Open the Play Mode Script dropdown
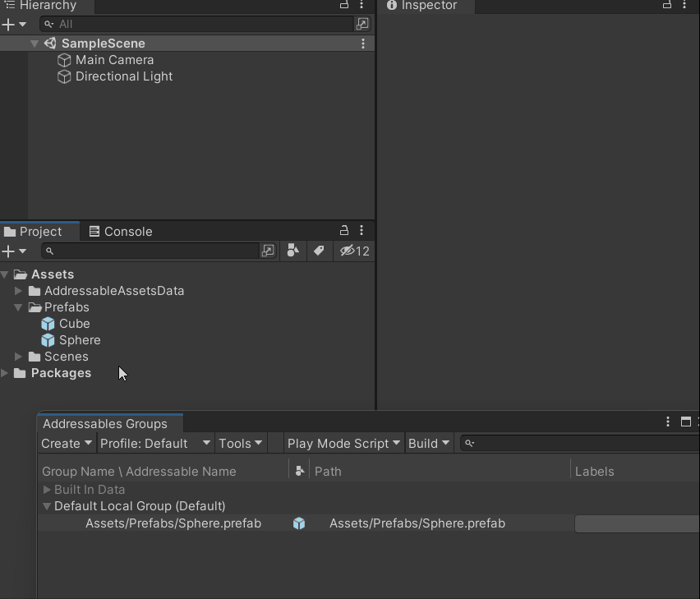This screenshot has width=700, height=599. pos(343,444)
